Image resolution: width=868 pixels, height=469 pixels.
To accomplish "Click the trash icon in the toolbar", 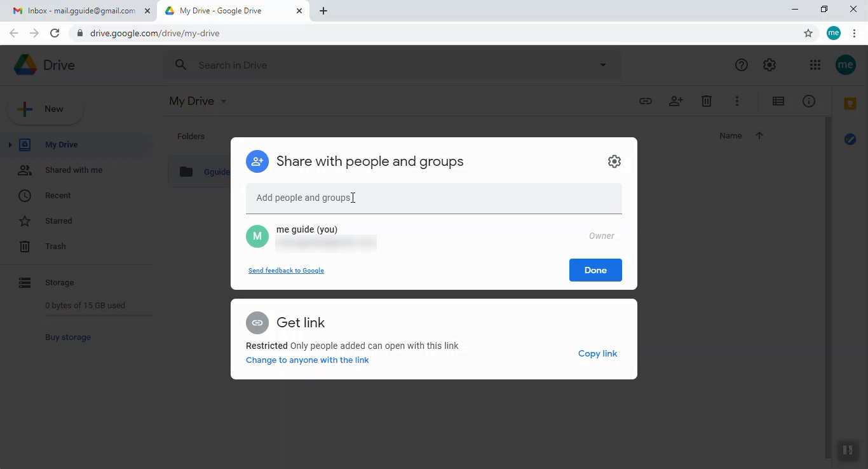I will (x=707, y=101).
